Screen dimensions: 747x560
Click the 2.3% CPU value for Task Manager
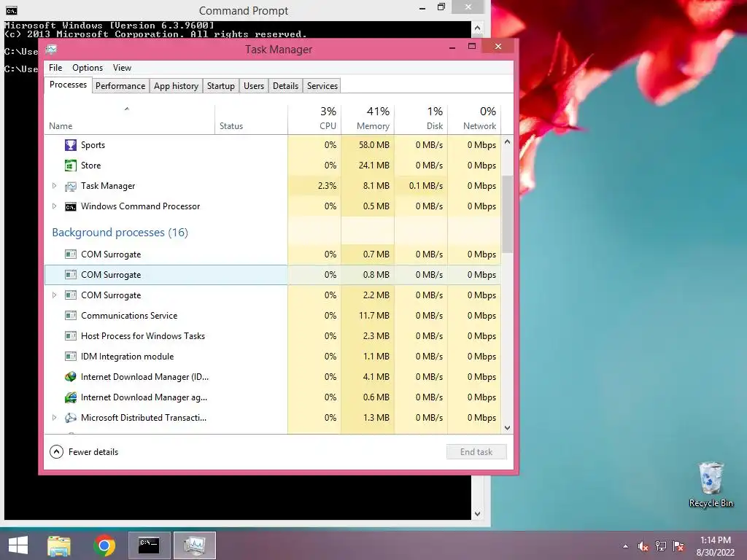pyautogui.click(x=327, y=186)
